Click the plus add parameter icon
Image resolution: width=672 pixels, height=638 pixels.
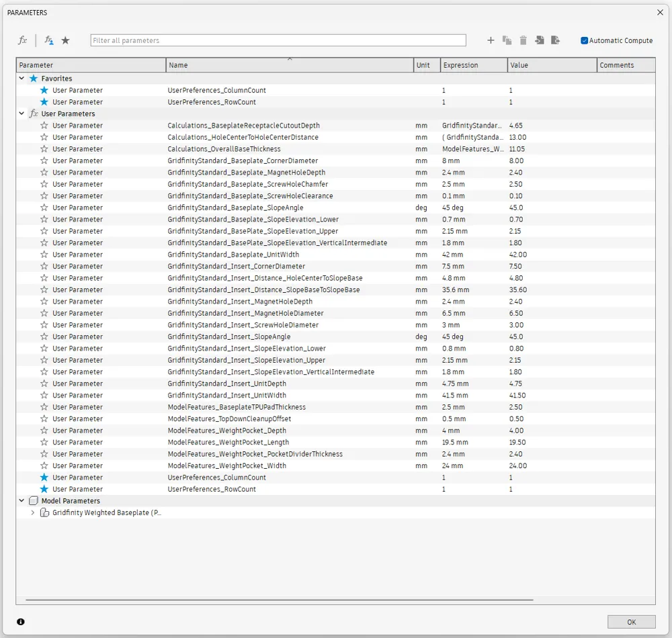click(x=491, y=40)
